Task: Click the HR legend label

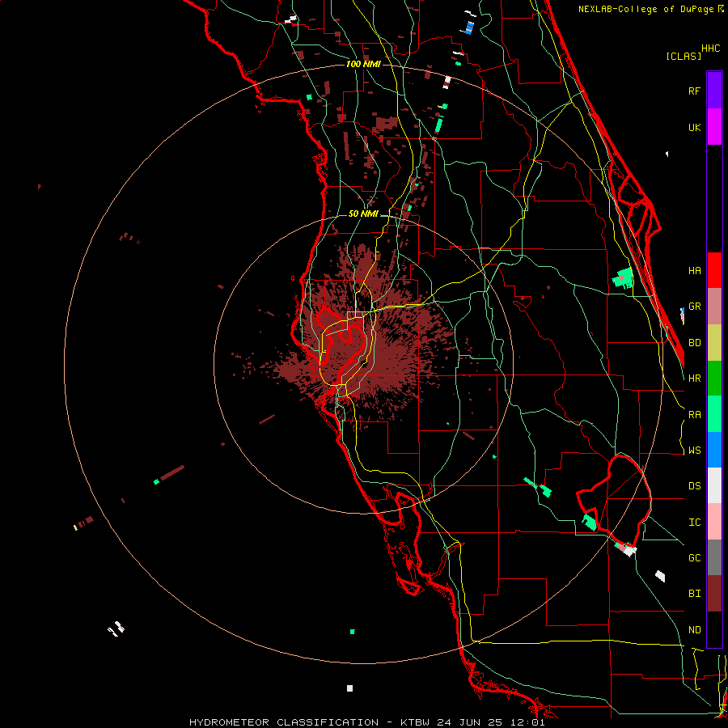Action: click(694, 379)
